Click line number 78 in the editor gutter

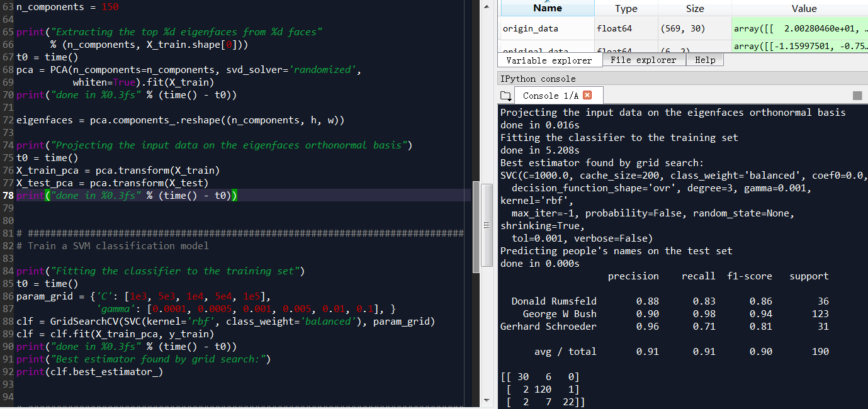pyautogui.click(x=7, y=196)
